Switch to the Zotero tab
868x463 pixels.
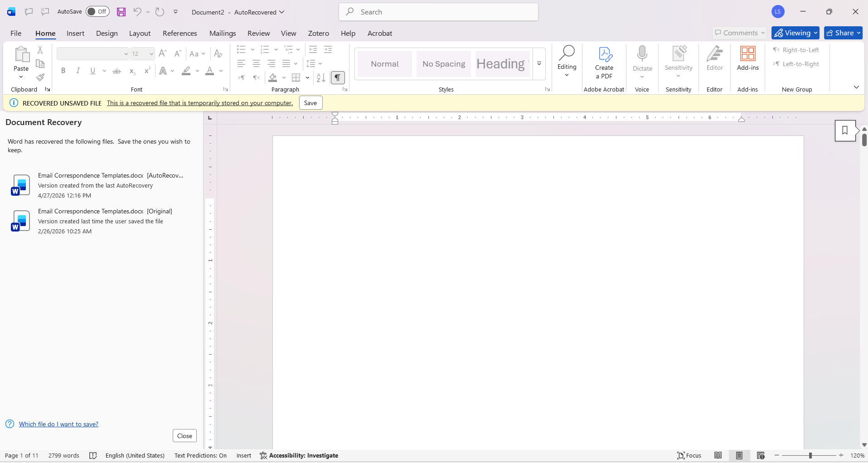click(319, 33)
